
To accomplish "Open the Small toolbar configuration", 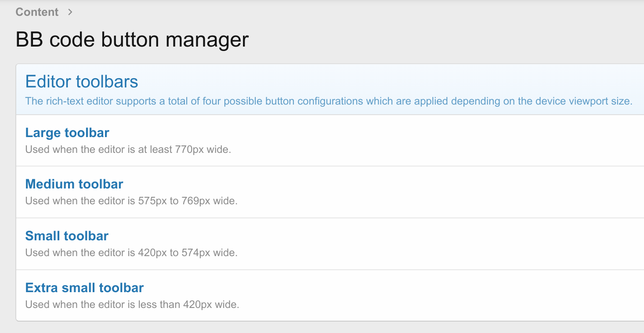I will [67, 236].
